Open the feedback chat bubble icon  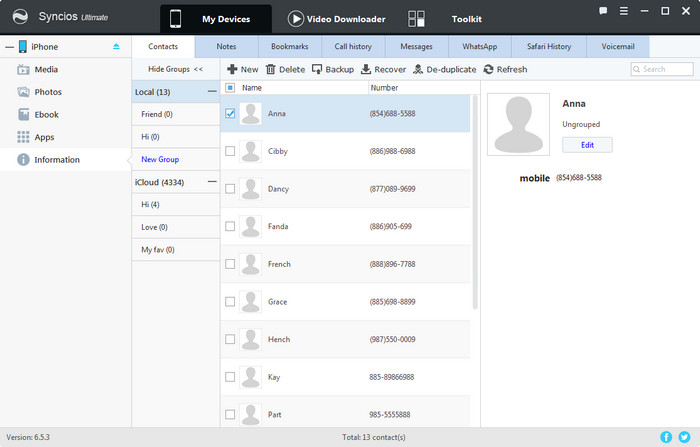click(x=603, y=11)
